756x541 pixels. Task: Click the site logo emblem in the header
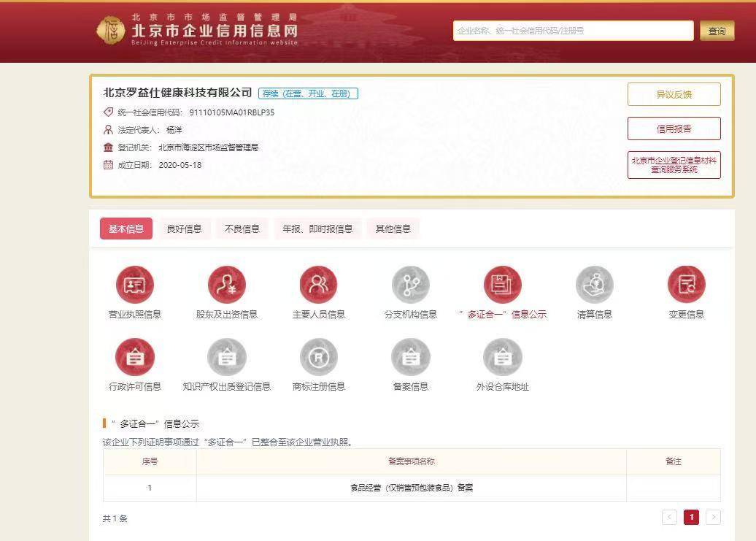coord(111,30)
